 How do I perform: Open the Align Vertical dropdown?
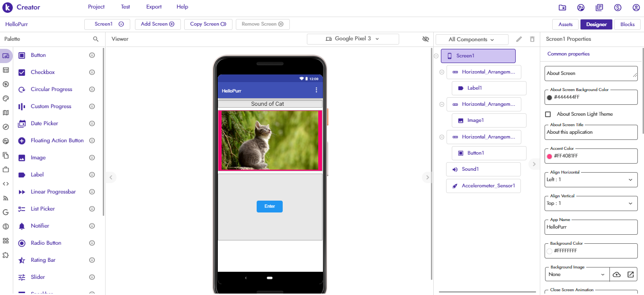click(591, 203)
